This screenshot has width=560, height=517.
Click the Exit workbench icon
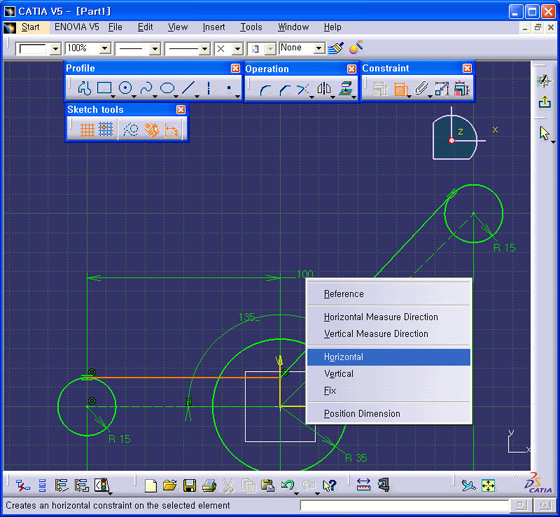pyautogui.click(x=545, y=102)
